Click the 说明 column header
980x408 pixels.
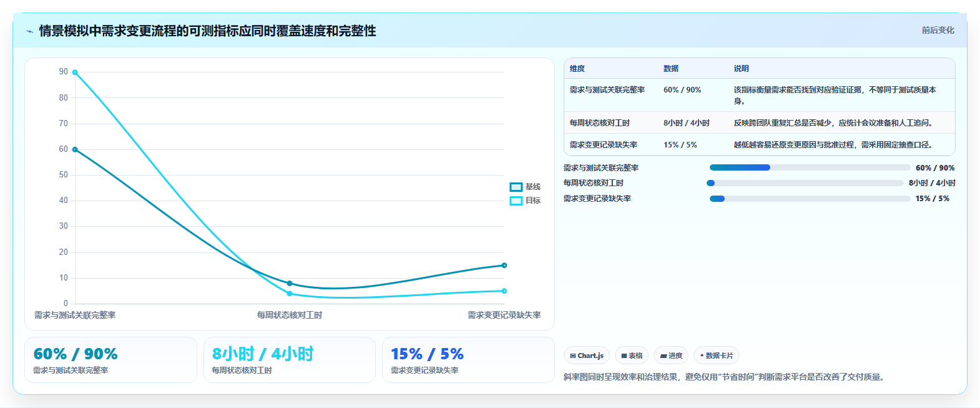pos(742,69)
